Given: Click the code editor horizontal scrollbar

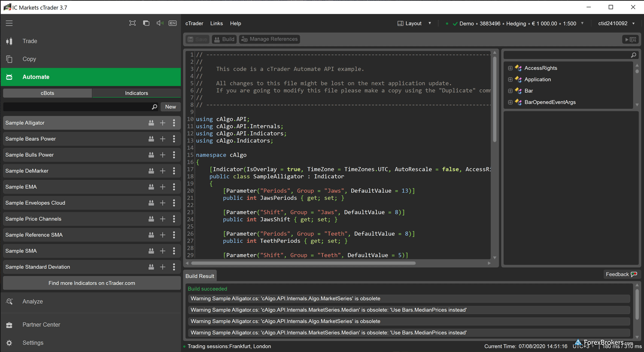Looking at the screenshot, I should pos(303,263).
